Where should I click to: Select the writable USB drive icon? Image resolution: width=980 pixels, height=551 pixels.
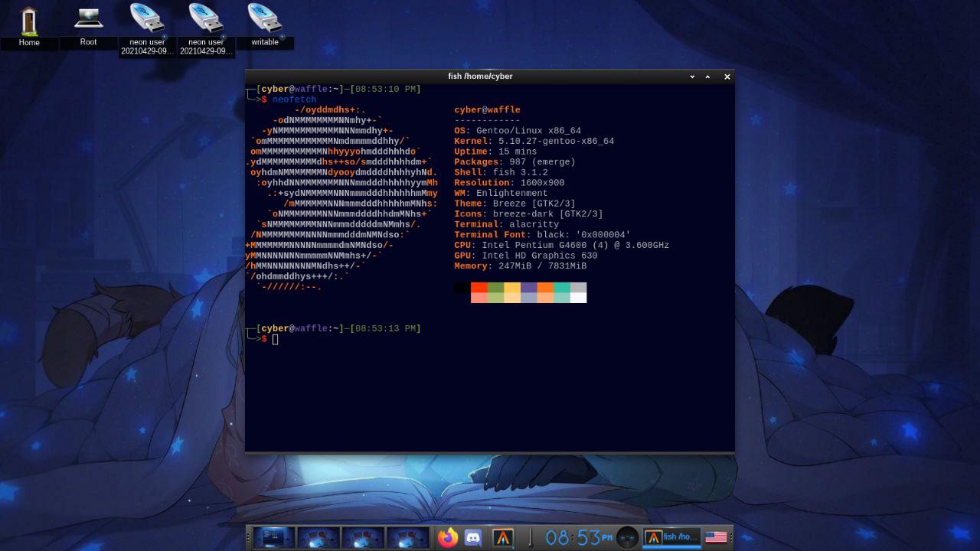click(265, 25)
